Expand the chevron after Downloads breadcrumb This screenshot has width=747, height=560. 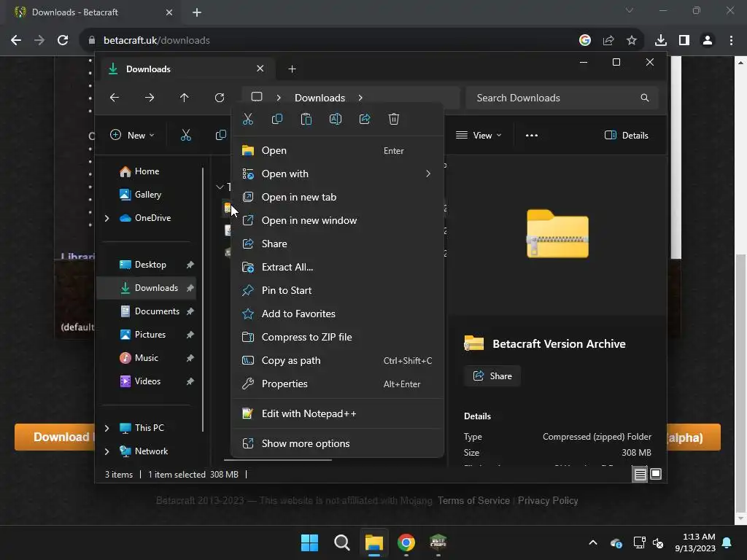(360, 98)
